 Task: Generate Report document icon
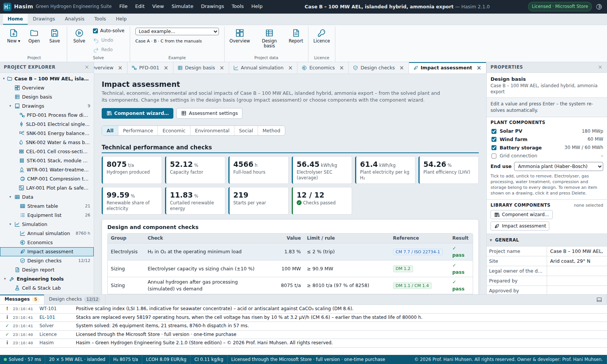pyautogui.click(x=296, y=33)
